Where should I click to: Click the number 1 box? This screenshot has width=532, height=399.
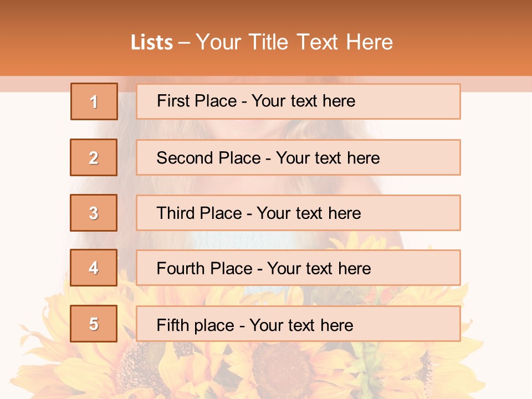pyautogui.click(x=94, y=101)
